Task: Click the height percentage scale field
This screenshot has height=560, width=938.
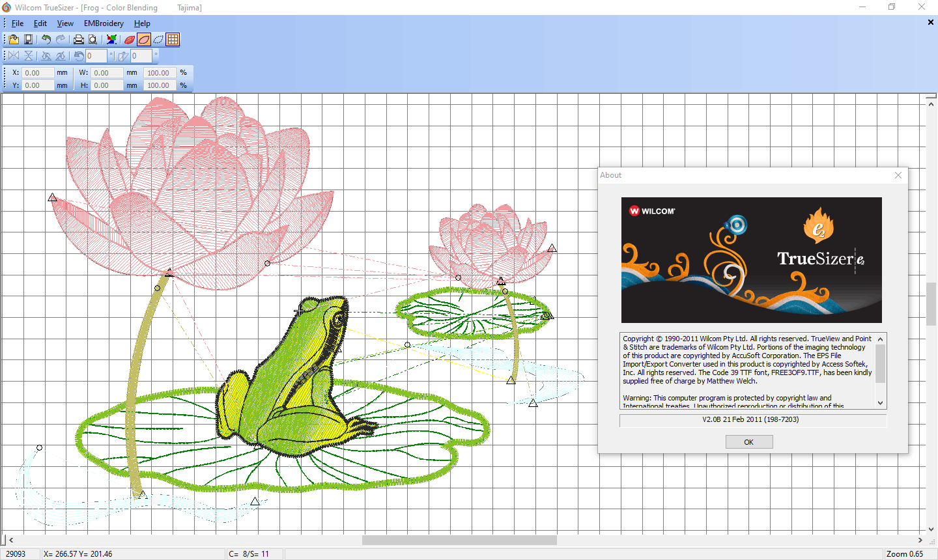Action: click(160, 85)
